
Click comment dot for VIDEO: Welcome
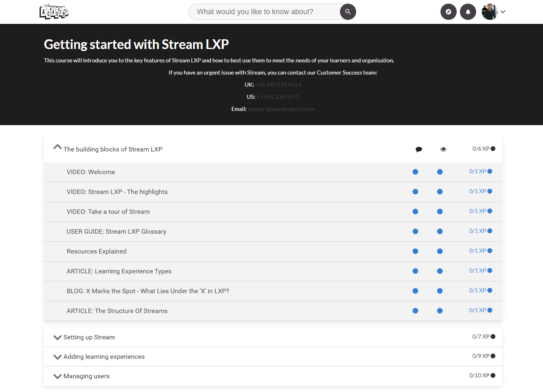click(415, 172)
